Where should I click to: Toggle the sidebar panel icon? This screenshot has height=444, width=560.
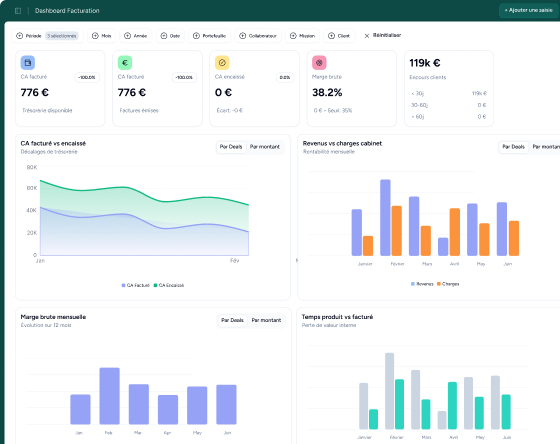pyautogui.click(x=18, y=11)
